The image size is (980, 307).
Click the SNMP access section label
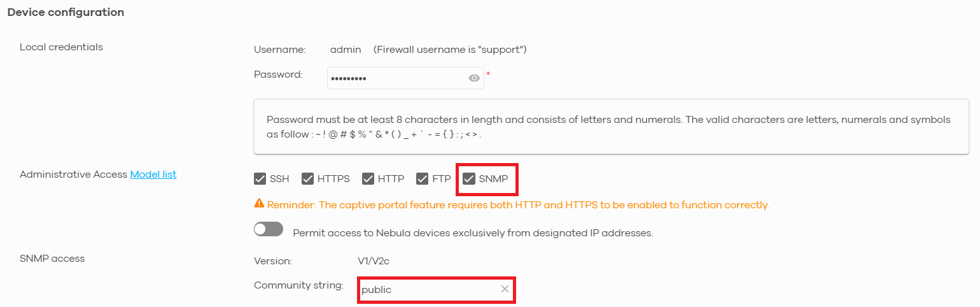click(x=52, y=258)
